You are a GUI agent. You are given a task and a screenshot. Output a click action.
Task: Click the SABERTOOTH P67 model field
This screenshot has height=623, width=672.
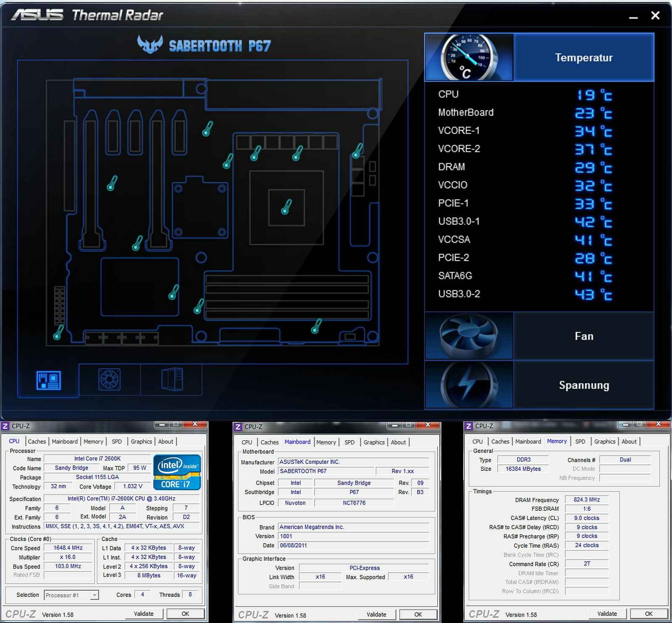point(326,471)
